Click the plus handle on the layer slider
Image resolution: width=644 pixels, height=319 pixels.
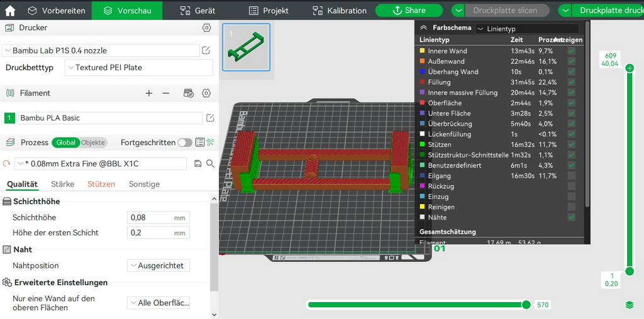pyautogui.click(x=630, y=68)
